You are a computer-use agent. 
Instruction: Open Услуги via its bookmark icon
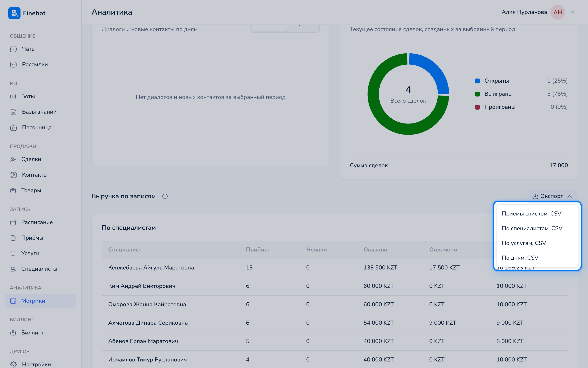[x=13, y=253]
